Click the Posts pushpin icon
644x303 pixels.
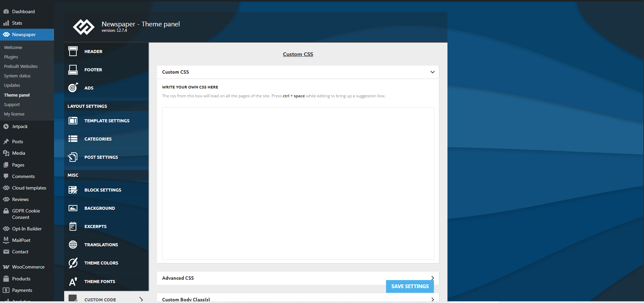(6, 142)
